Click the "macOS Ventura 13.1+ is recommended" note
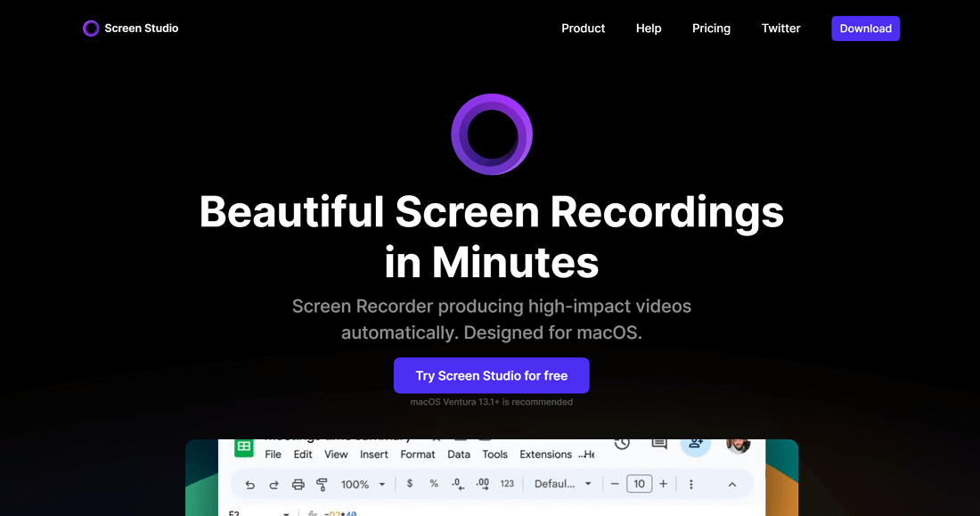Viewport: 980px width, 516px height. point(491,402)
